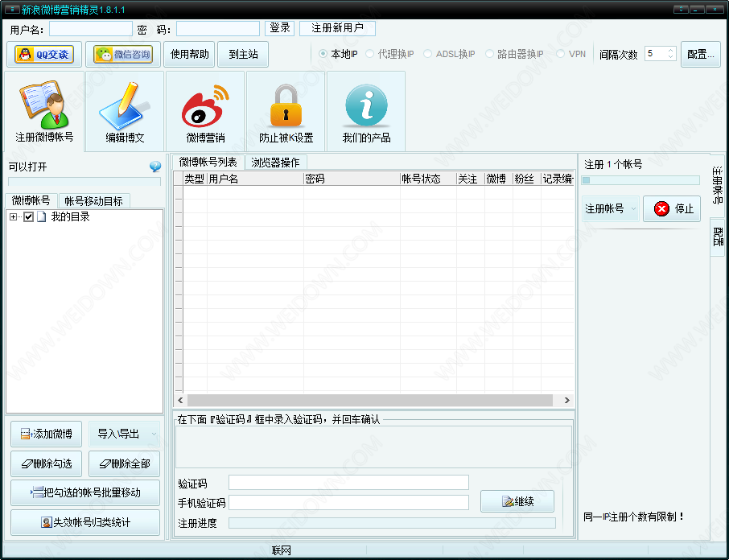Image resolution: width=729 pixels, height=560 pixels.
Task: Click 失效帐号归类统计 button
Action: pyautogui.click(x=85, y=522)
